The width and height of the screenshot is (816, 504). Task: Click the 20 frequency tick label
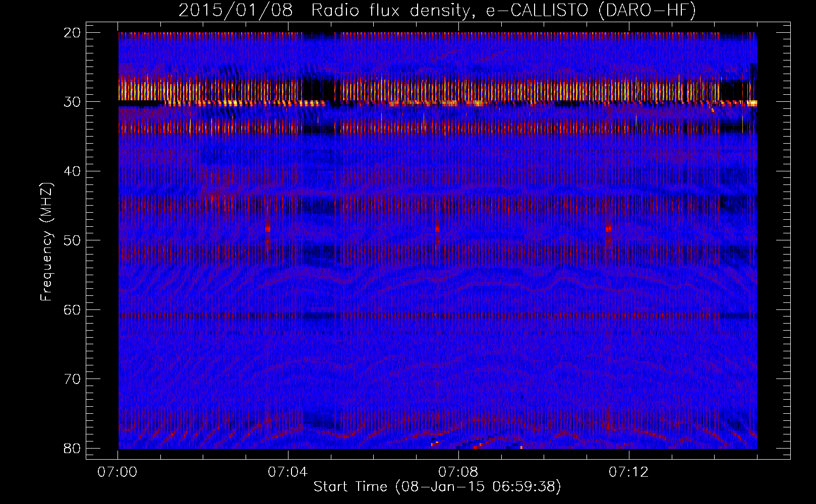pyautogui.click(x=73, y=33)
